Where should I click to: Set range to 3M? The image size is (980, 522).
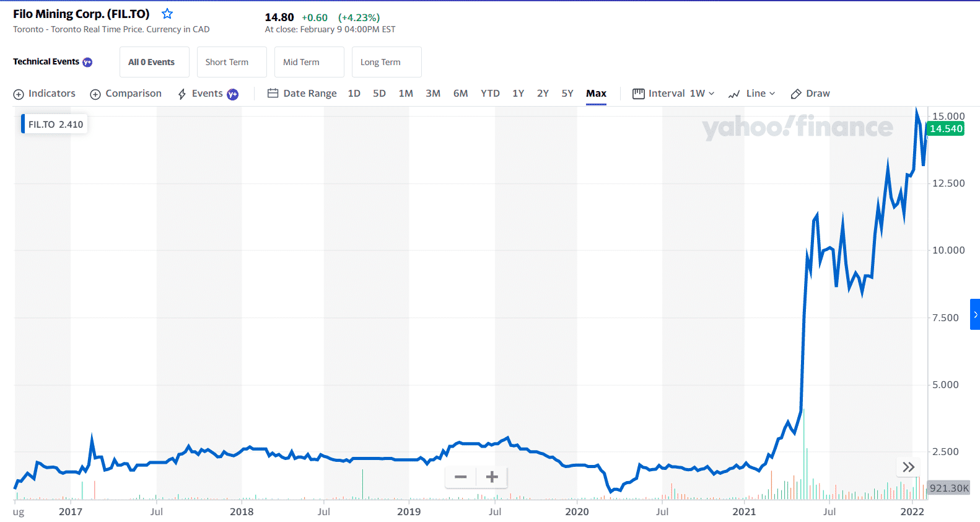[x=433, y=94]
